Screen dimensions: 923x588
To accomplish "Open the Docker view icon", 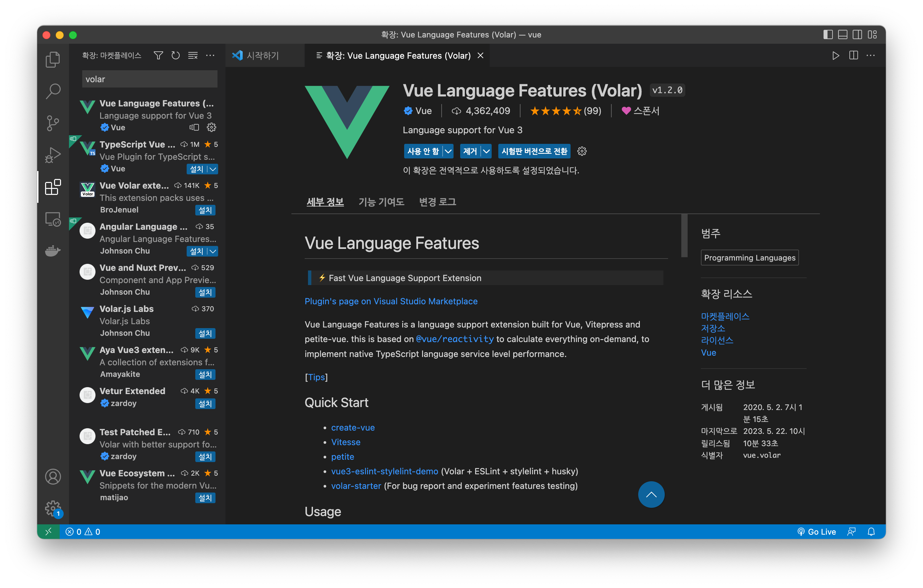I will 53,251.
